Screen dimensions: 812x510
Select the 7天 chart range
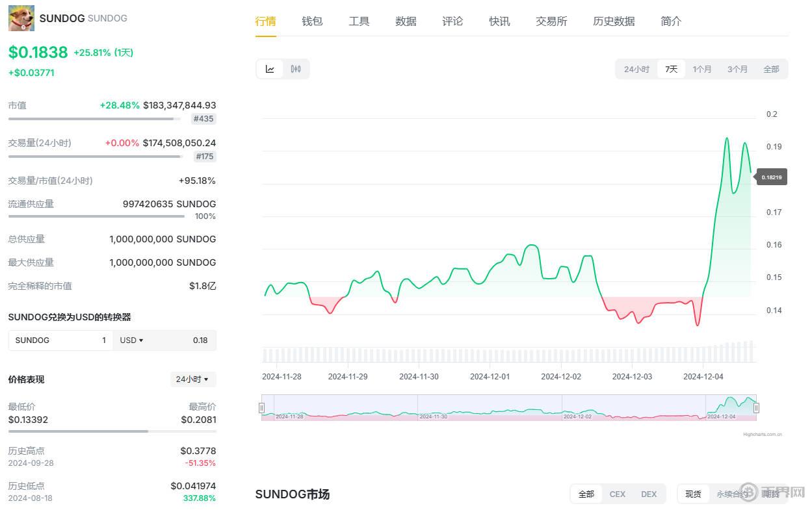click(671, 69)
